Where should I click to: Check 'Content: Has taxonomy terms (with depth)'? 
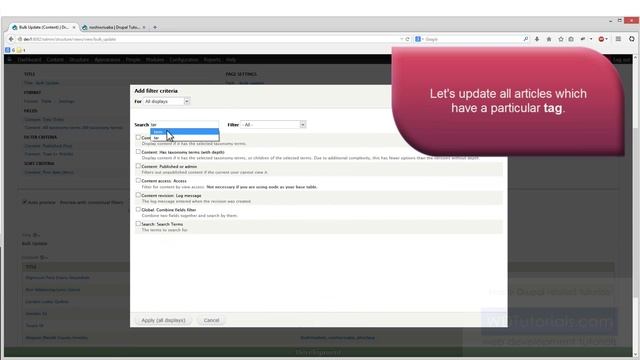[138, 151]
